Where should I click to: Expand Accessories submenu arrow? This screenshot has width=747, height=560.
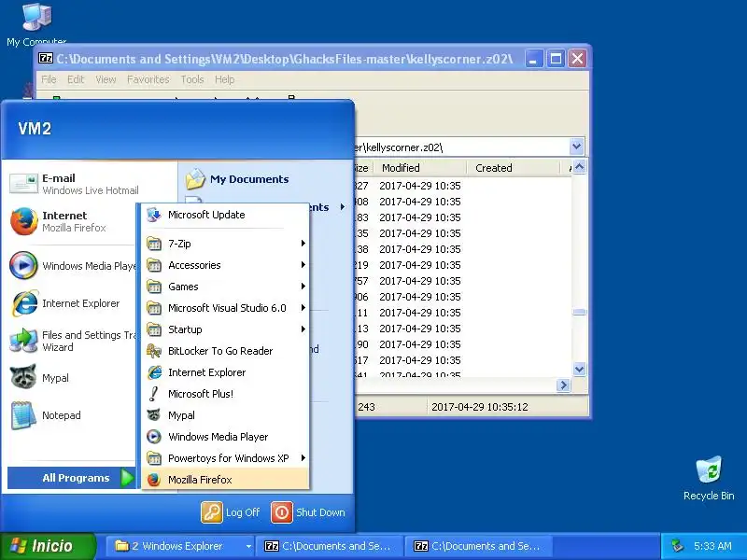point(303,265)
